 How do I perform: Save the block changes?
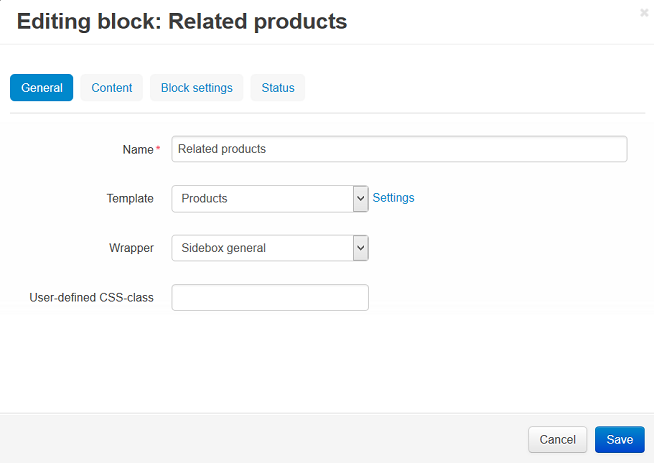pyautogui.click(x=620, y=440)
